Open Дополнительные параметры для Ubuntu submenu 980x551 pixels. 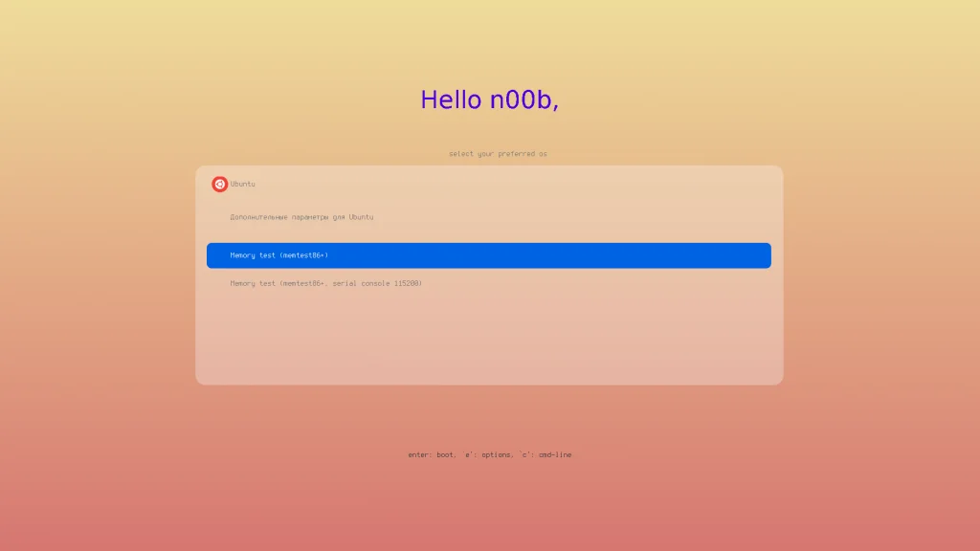pos(301,216)
